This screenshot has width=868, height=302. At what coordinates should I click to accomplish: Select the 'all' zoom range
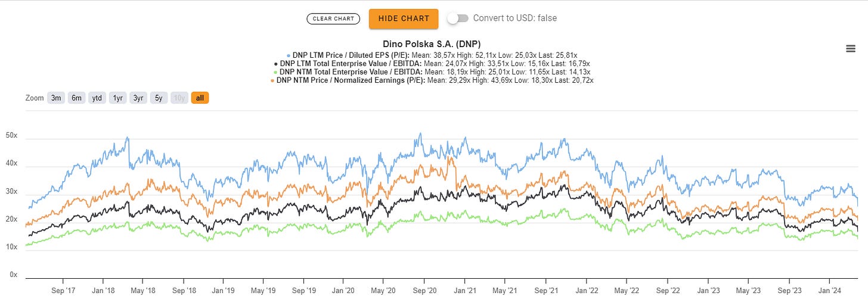click(x=200, y=98)
